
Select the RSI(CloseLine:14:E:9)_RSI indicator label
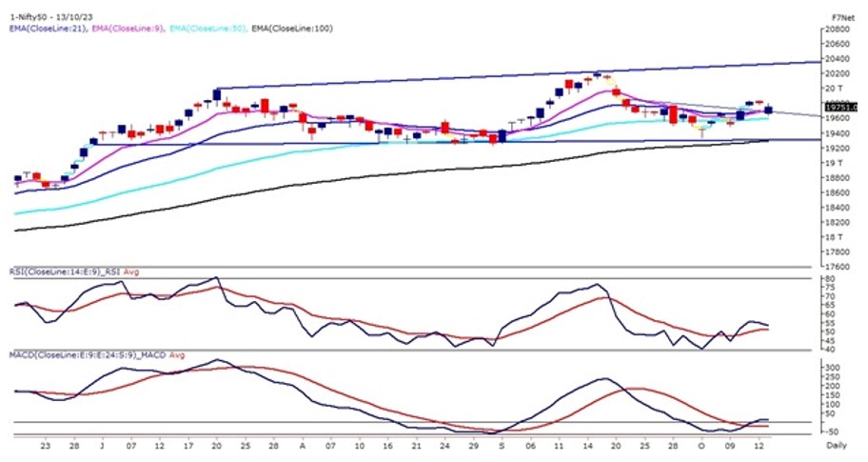click(x=66, y=272)
